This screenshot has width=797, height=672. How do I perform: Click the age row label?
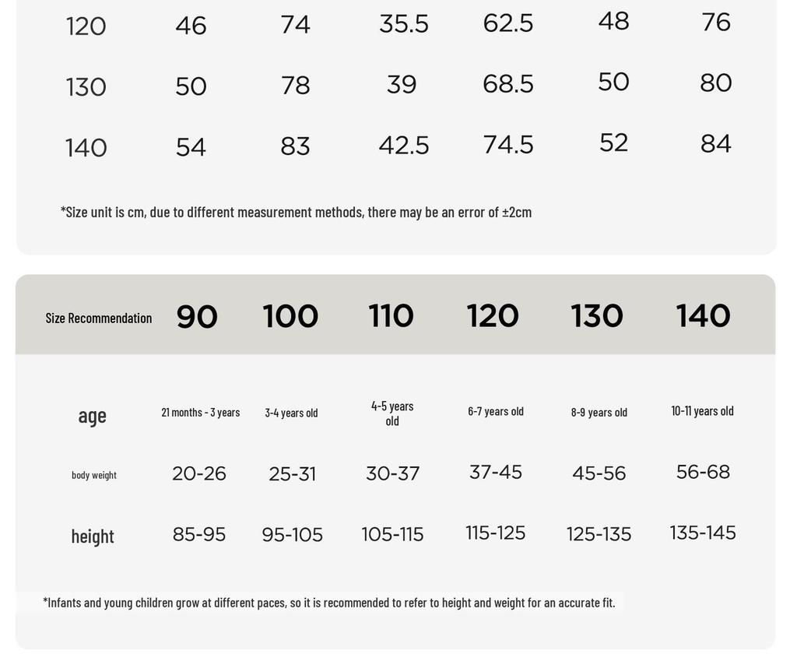[x=92, y=416]
